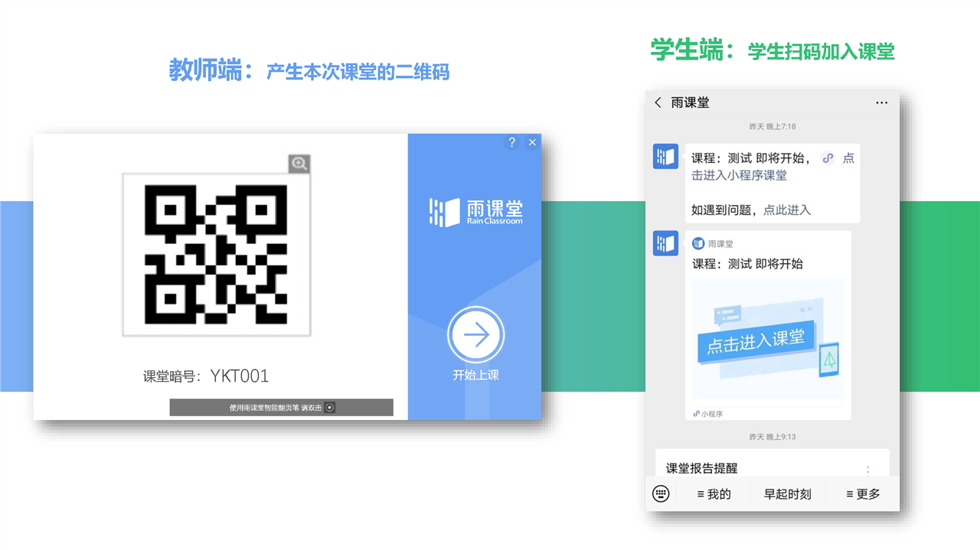Click the magnifier icon above QR code

299,163
